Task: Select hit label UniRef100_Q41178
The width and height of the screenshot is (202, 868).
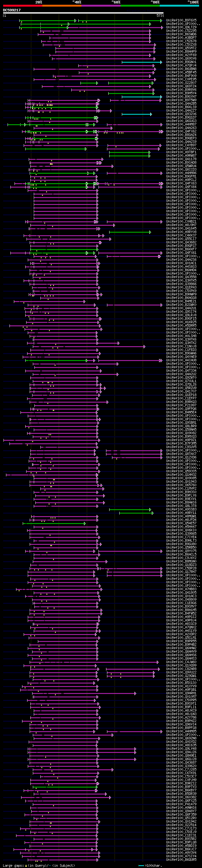Action: (181, 159)
